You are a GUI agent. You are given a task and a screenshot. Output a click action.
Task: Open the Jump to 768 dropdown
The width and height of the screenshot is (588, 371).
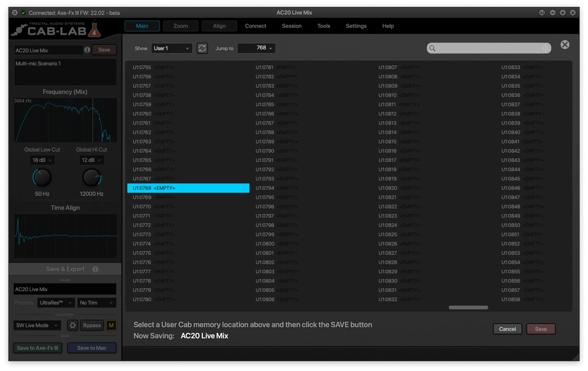click(256, 48)
